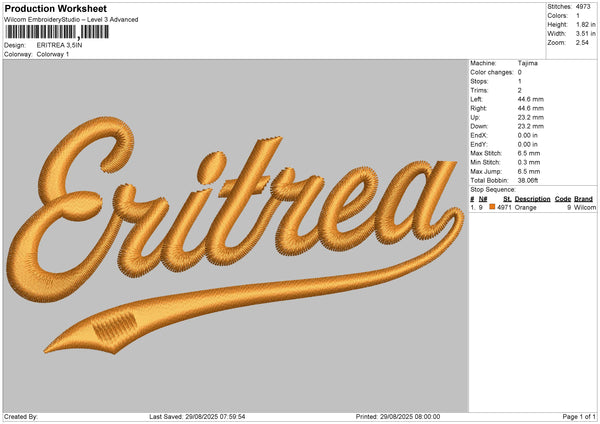Click the barcode under the worksheet title

point(57,32)
